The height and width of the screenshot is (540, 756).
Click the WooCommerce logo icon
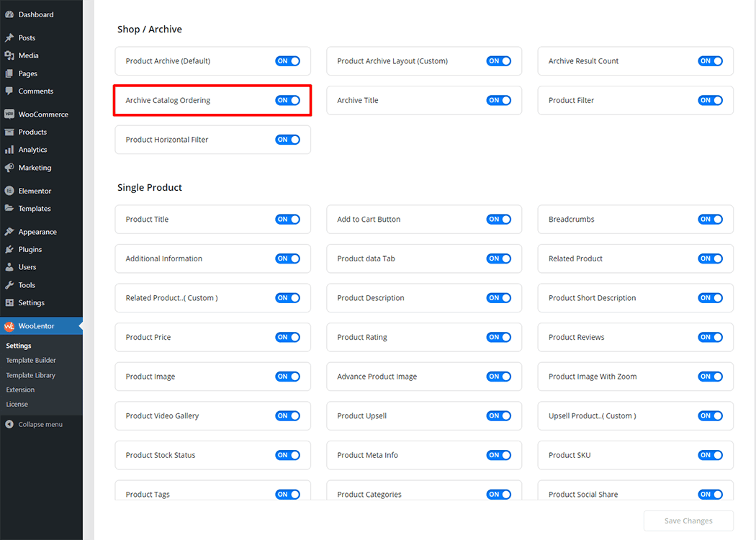tap(9, 114)
